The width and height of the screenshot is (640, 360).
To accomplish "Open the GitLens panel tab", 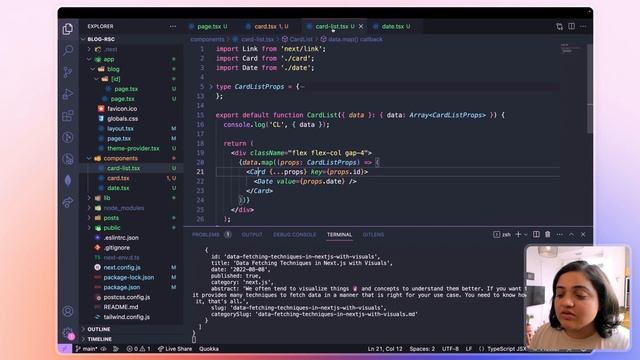I will click(x=373, y=234).
